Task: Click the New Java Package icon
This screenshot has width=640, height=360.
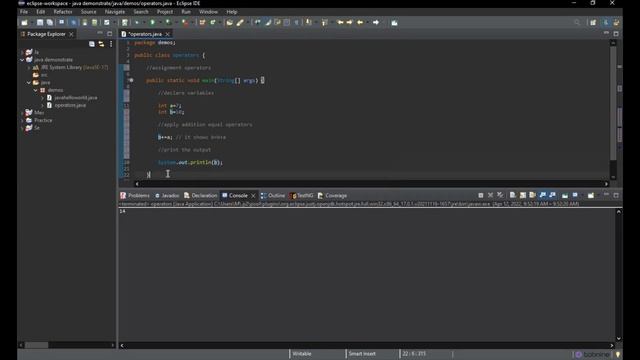Action: click(x=202, y=23)
